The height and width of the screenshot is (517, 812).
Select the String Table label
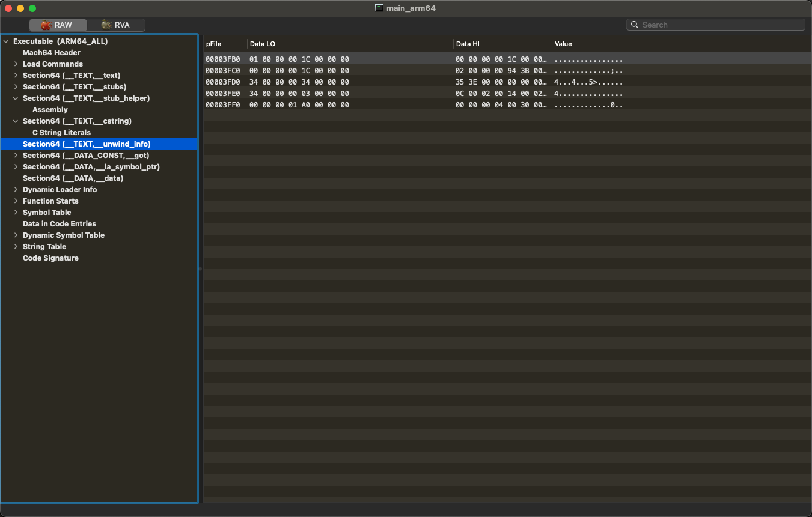[x=44, y=247]
